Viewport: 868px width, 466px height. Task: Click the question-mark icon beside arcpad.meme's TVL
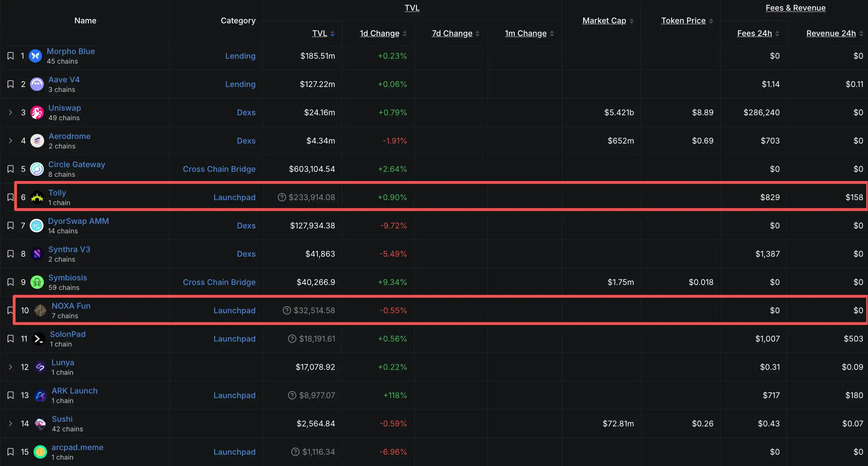(295, 452)
